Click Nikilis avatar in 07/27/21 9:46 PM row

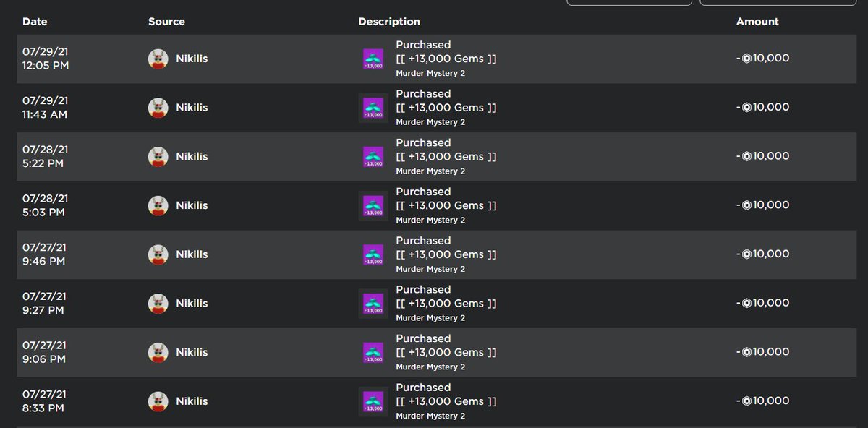coord(158,254)
